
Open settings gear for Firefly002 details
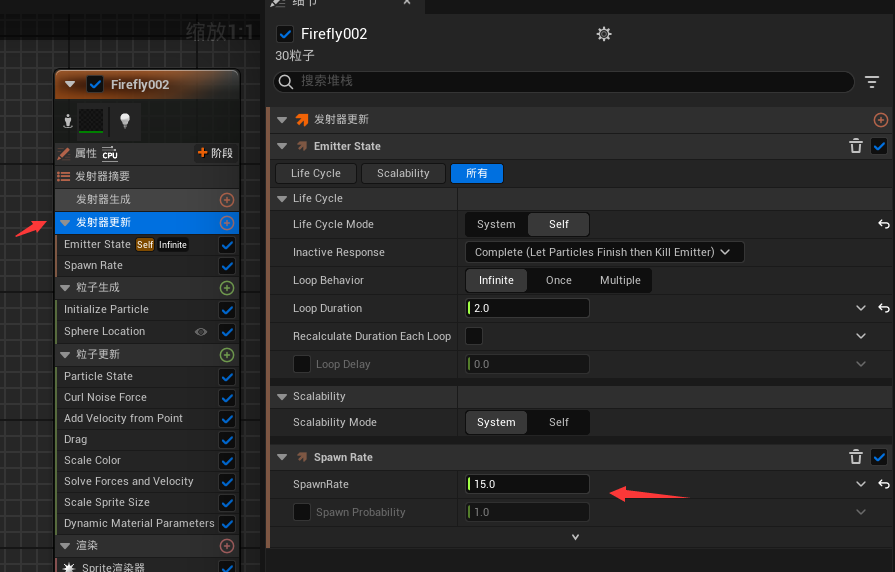604,34
